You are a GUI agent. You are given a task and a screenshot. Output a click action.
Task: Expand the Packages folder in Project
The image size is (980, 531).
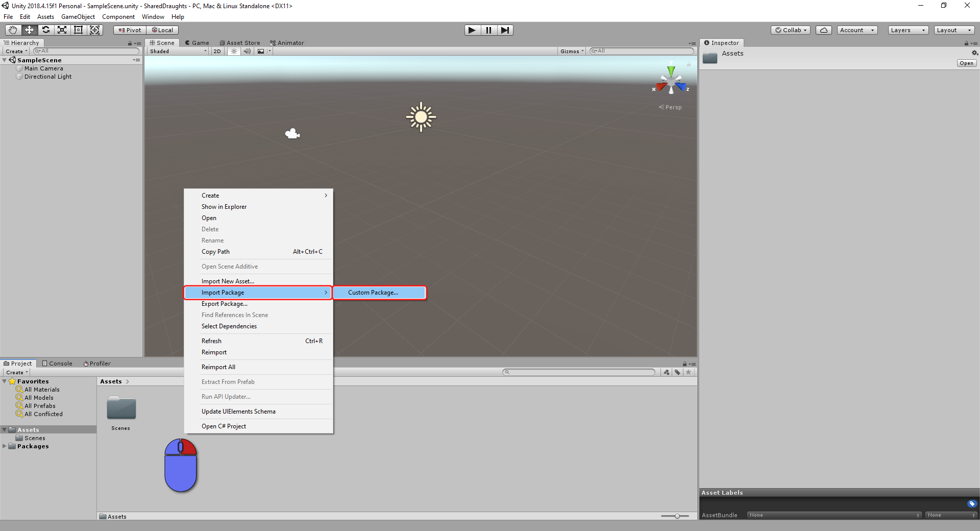coord(5,446)
